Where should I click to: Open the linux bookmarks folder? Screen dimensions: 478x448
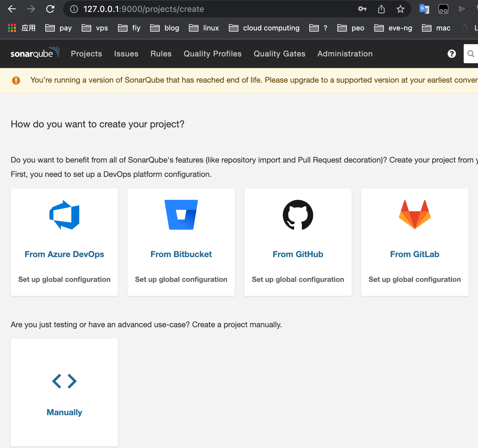click(x=204, y=28)
